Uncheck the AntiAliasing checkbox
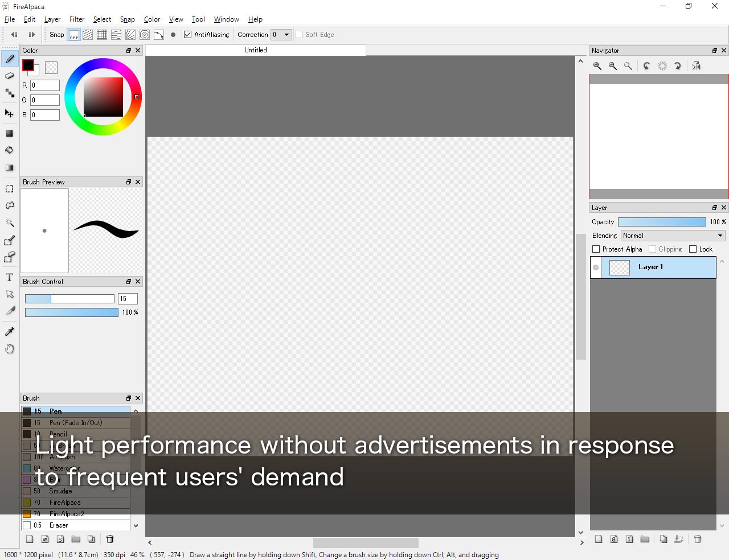729x560 pixels. pos(188,35)
